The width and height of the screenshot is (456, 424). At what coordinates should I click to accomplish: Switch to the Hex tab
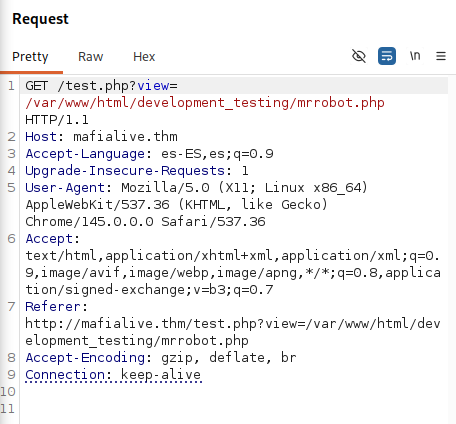click(x=144, y=57)
